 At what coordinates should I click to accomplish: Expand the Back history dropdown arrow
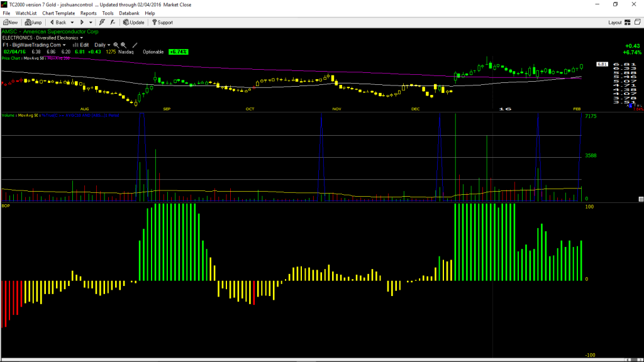[72, 23]
